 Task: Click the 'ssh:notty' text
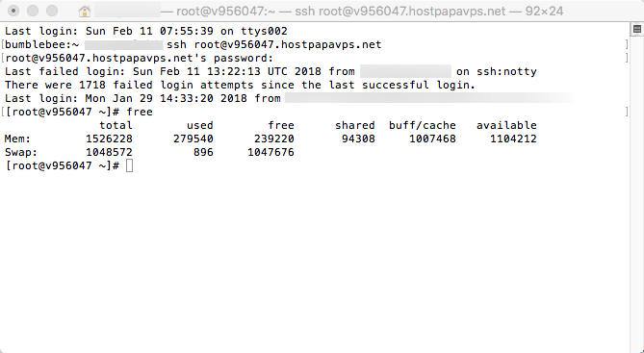[x=506, y=71]
